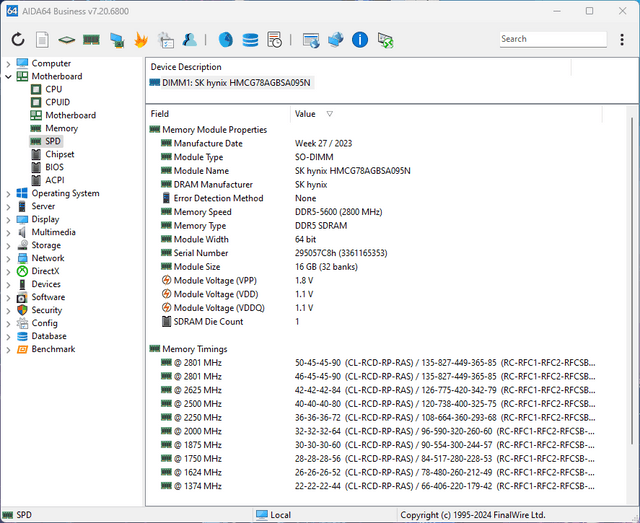Image resolution: width=640 pixels, height=523 pixels.
Task: Expand the Display tree node
Action: [8, 220]
